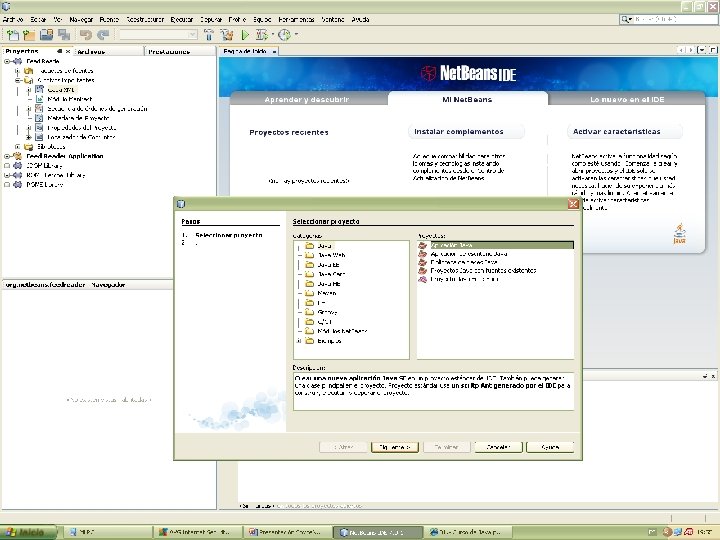This screenshot has height=540, width=720.
Task: Select the last project type in list
Action: (x=465, y=280)
